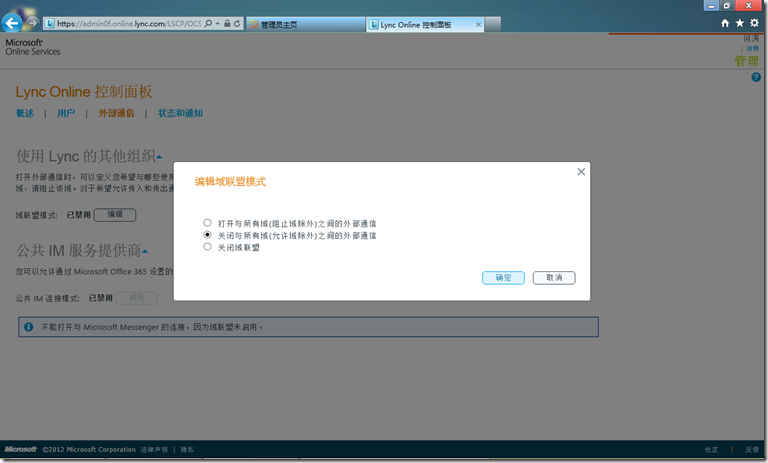This screenshot has height=463, width=768.
Task: Switch to Lync Online 控制面板 tab
Action: point(425,24)
